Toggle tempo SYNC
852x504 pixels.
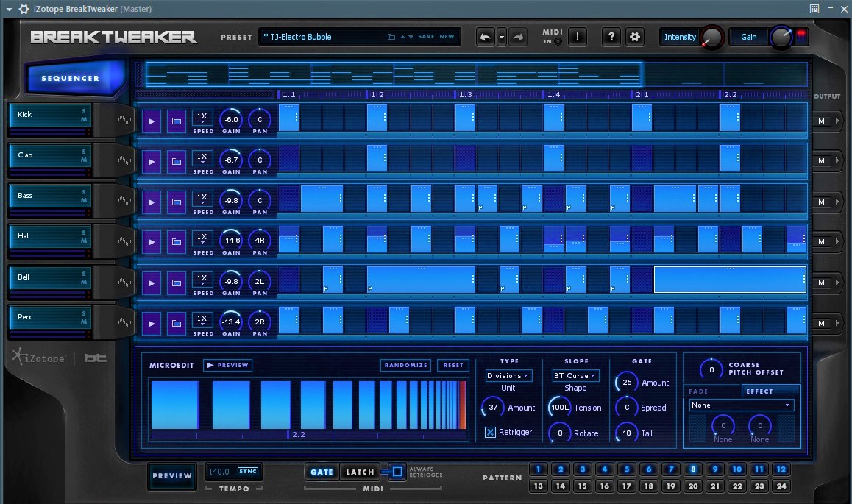tap(248, 472)
